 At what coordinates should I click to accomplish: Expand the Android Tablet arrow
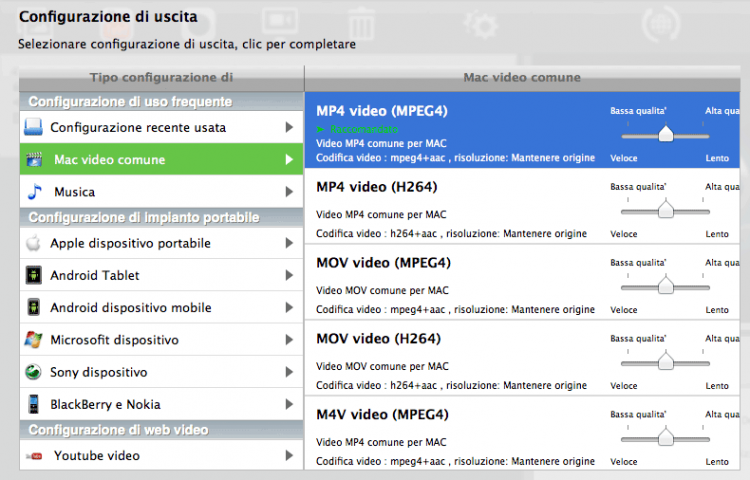click(x=289, y=275)
